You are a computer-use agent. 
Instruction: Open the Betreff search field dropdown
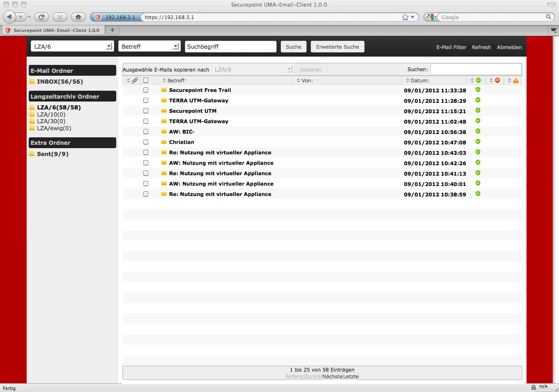pyautogui.click(x=149, y=46)
